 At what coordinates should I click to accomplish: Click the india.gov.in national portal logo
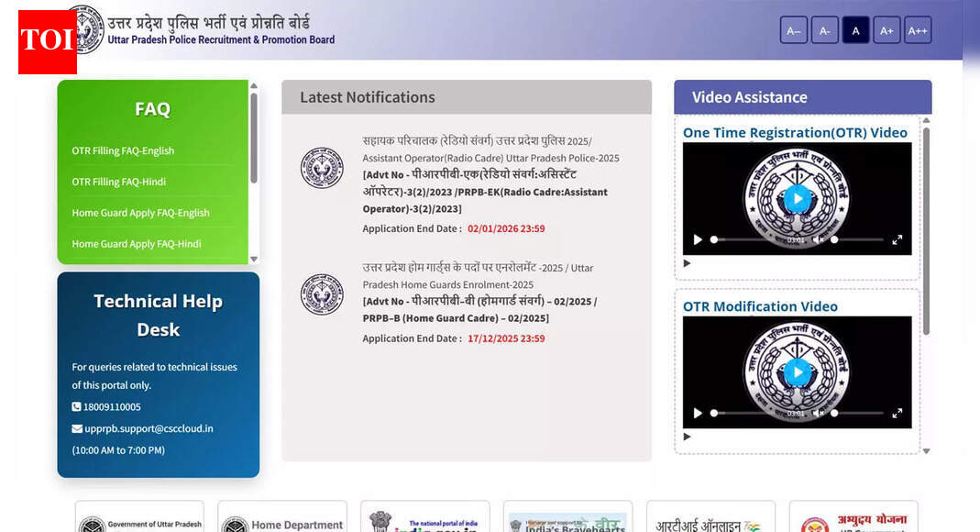coord(424,521)
